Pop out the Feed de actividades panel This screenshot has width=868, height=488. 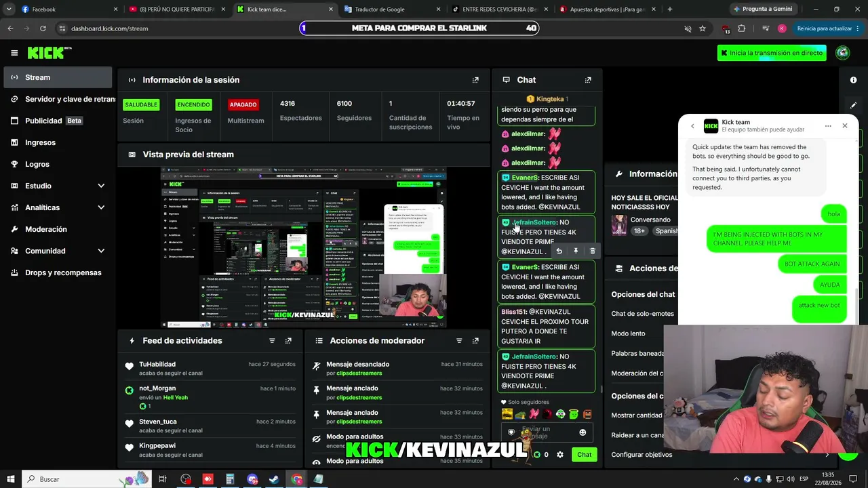(288, 341)
